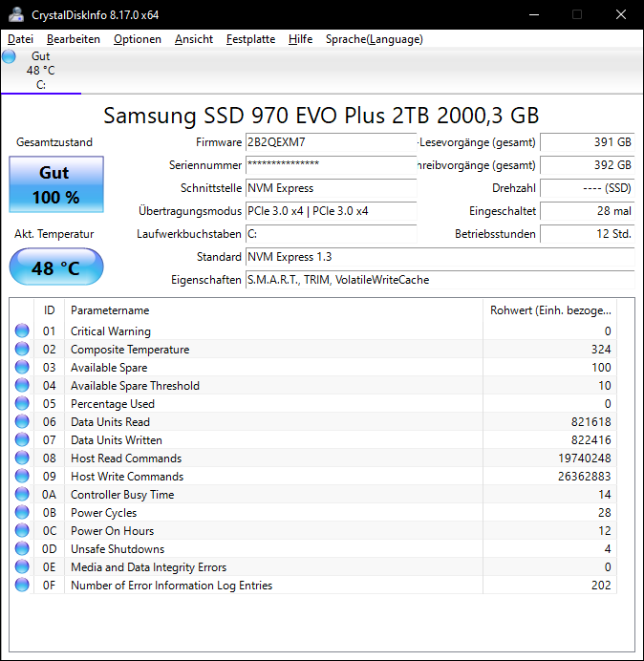Select the Host Read Commands parameter name
The height and width of the screenshot is (661, 644).
pyautogui.click(x=126, y=458)
